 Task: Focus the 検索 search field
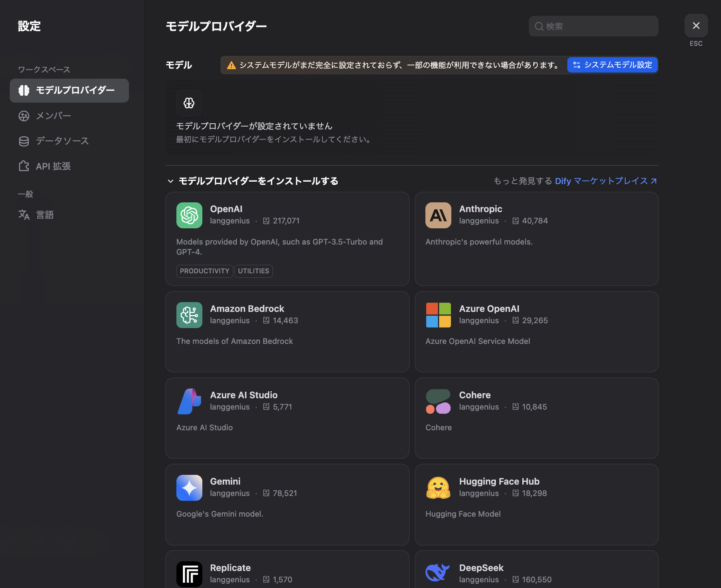[x=594, y=26]
